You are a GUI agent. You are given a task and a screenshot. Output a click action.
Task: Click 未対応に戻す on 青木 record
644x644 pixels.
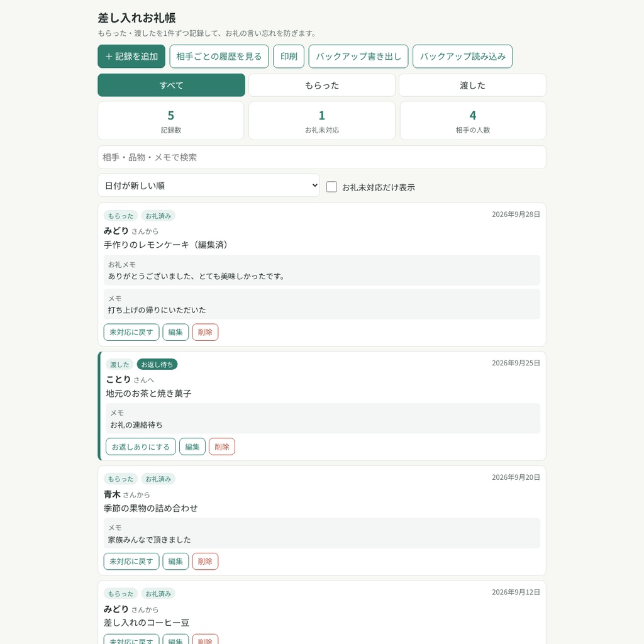pos(131,561)
